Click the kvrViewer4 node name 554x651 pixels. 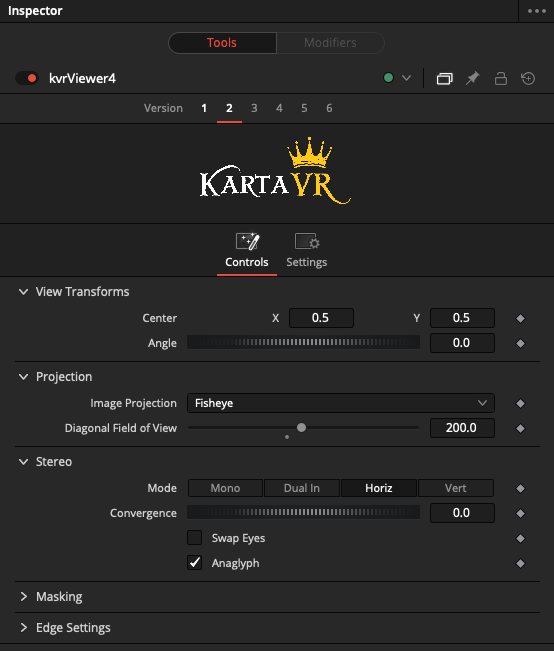tap(82, 78)
